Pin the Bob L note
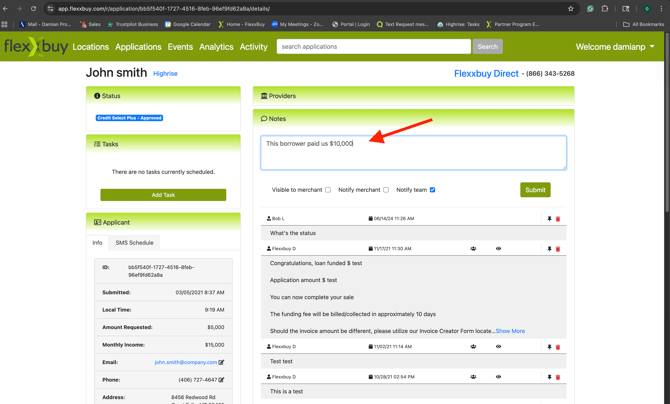 [x=549, y=218]
